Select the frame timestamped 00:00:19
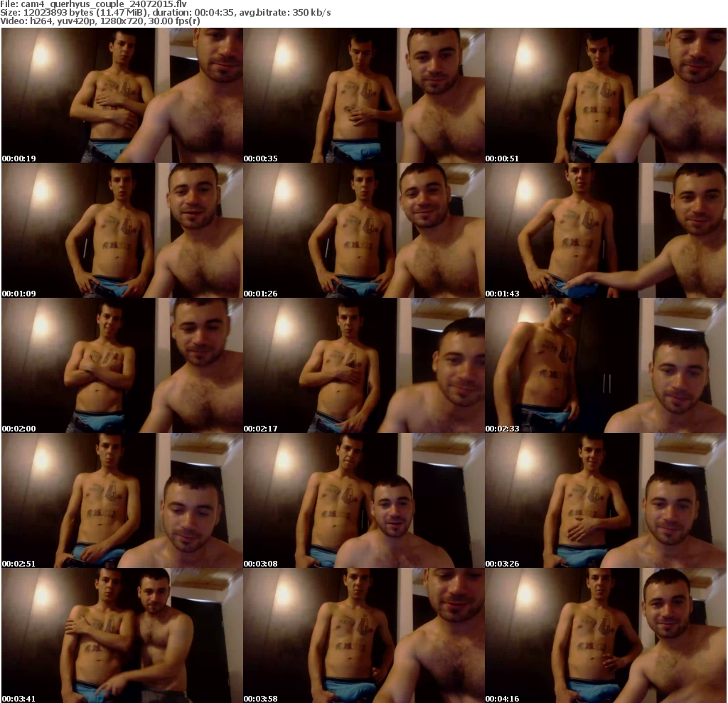 122,95
